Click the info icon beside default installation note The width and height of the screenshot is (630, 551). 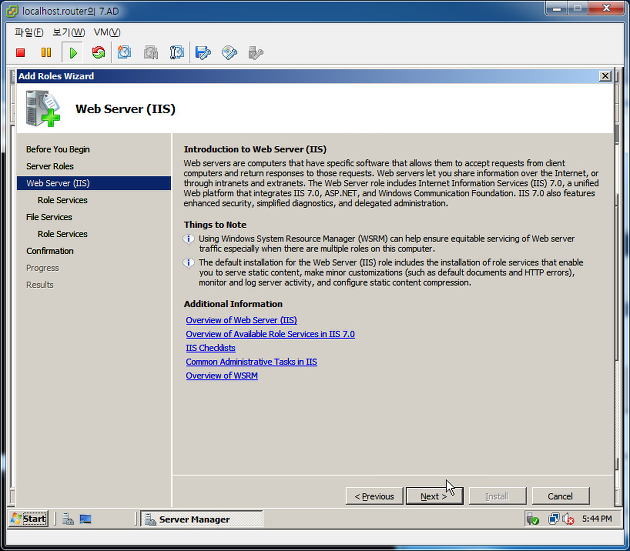click(188, 263)
